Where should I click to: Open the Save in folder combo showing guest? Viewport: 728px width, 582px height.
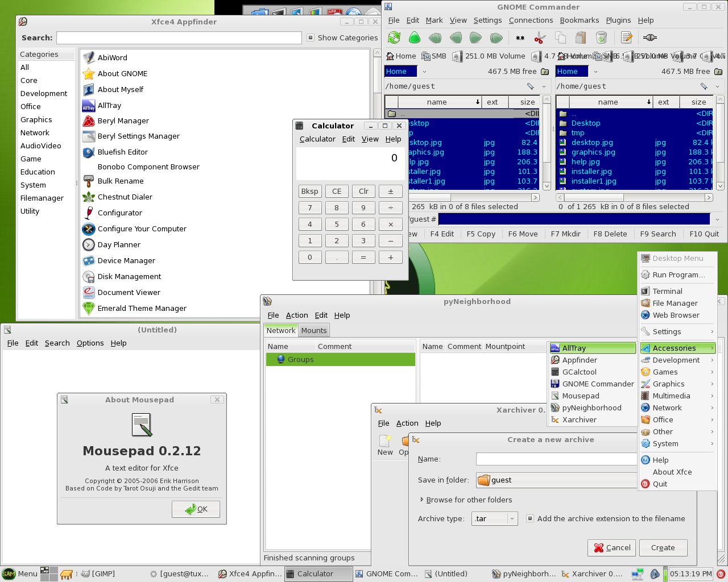tap(557, 480)
